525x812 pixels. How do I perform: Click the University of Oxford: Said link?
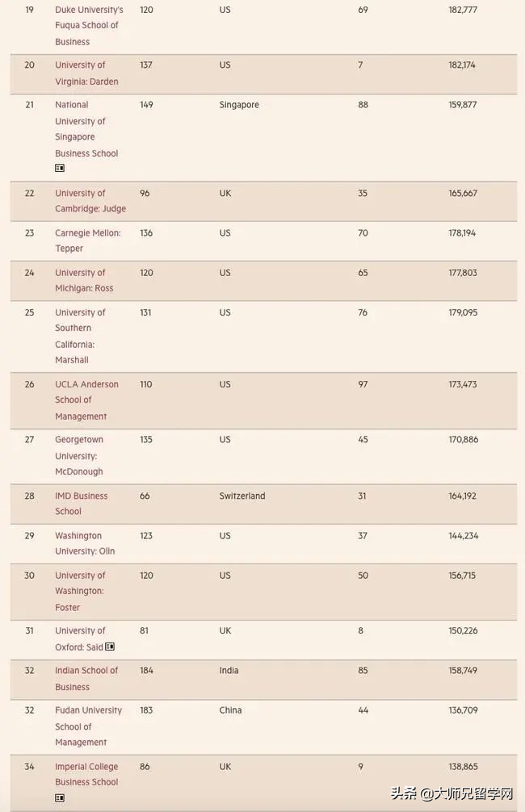tap(79, 638)
